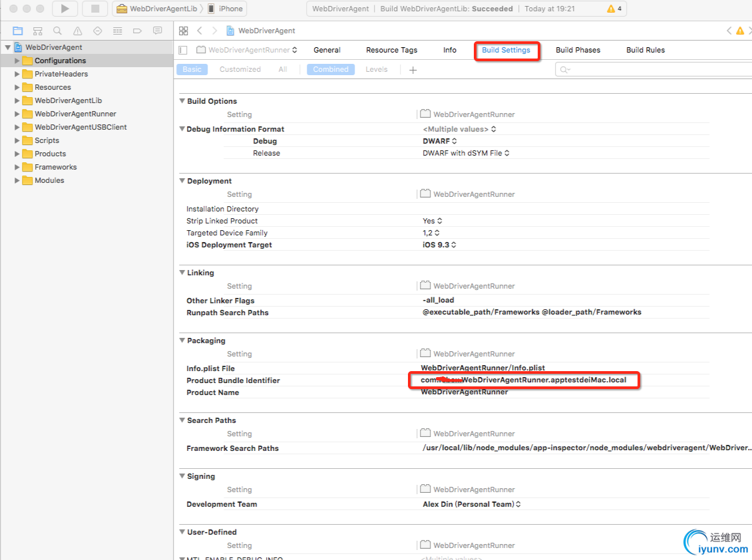Open Development Team selector
This screenshot has height=560, width=752.
click(471, 504)
